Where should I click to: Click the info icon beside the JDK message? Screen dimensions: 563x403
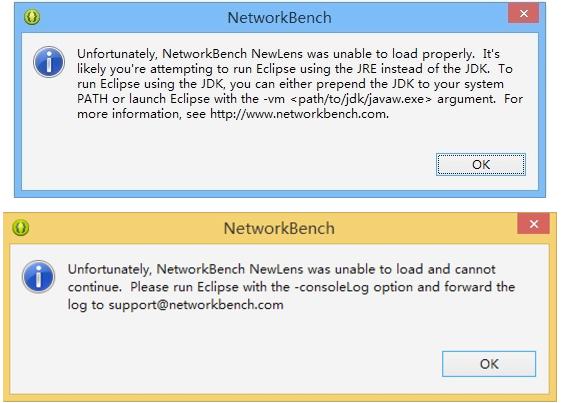(49, 62)
